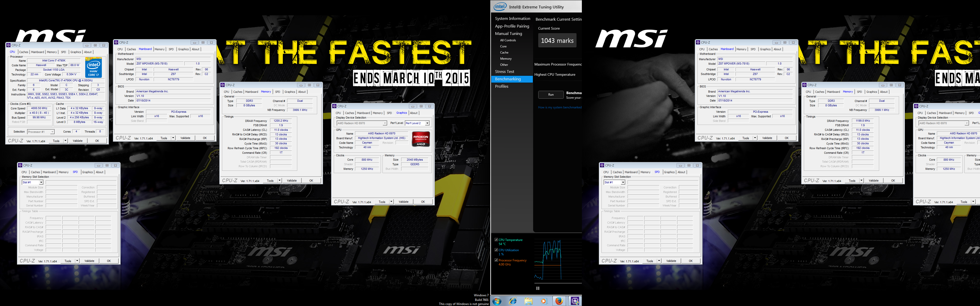This screenshot has height=306, width=980.
Task: Open SPD tab in window showing 1200.2 MHz
Action: coord(278,92)
